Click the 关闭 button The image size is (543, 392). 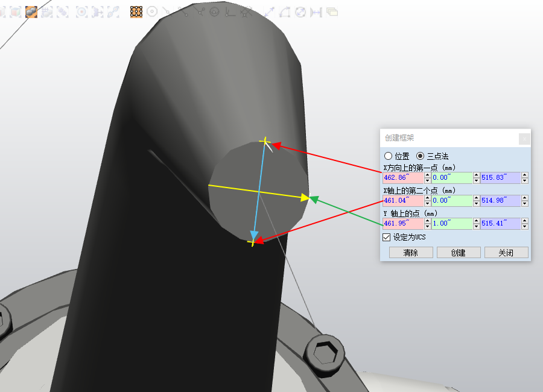[506, 253]
